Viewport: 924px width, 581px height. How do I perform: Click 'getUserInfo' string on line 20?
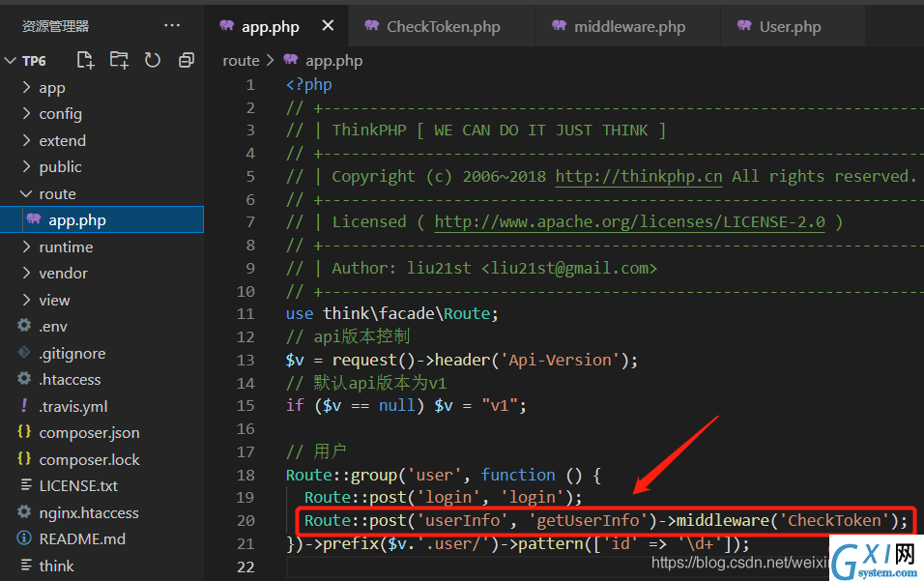click(x=588, y=520)
